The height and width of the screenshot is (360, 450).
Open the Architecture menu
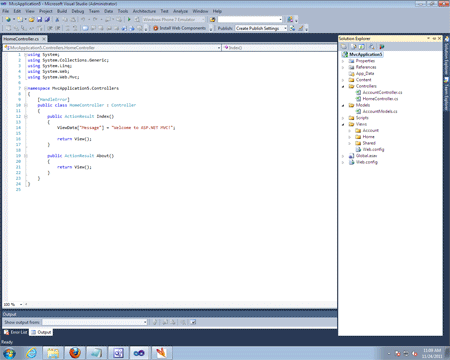144,11
